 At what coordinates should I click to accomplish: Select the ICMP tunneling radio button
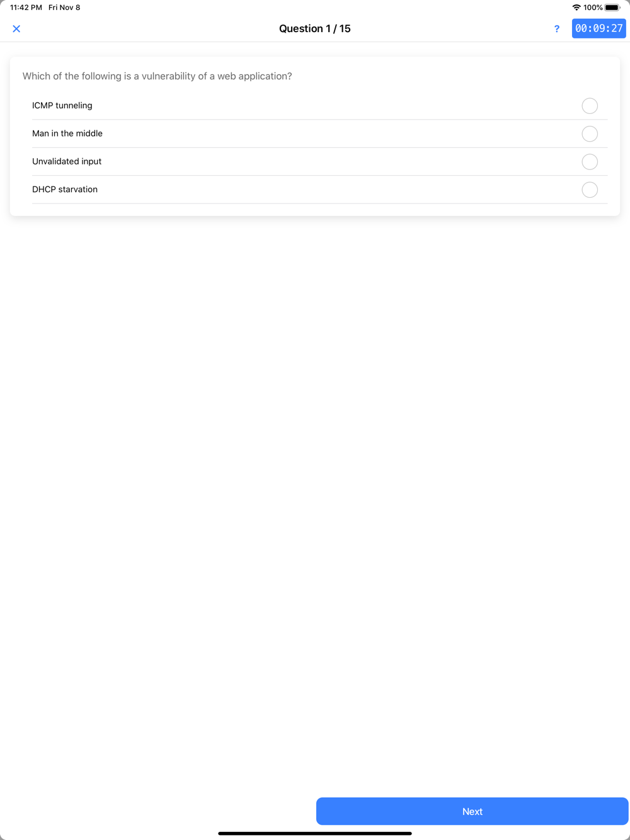click(590, 106)
